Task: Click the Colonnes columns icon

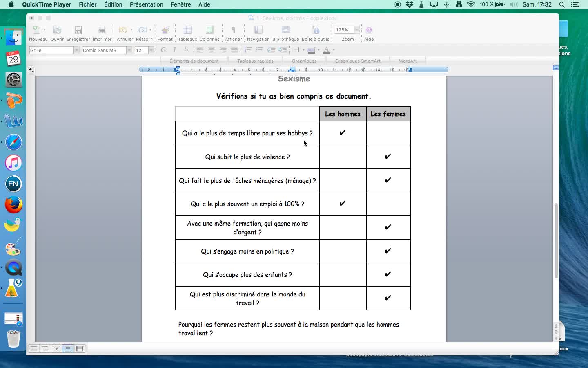Action: [209, 30]
